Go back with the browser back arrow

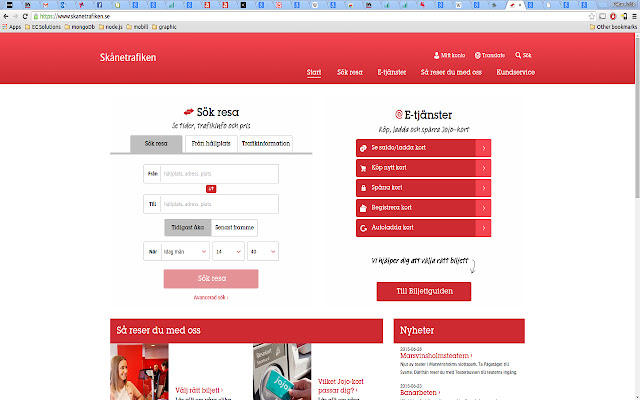pos(6,16)
